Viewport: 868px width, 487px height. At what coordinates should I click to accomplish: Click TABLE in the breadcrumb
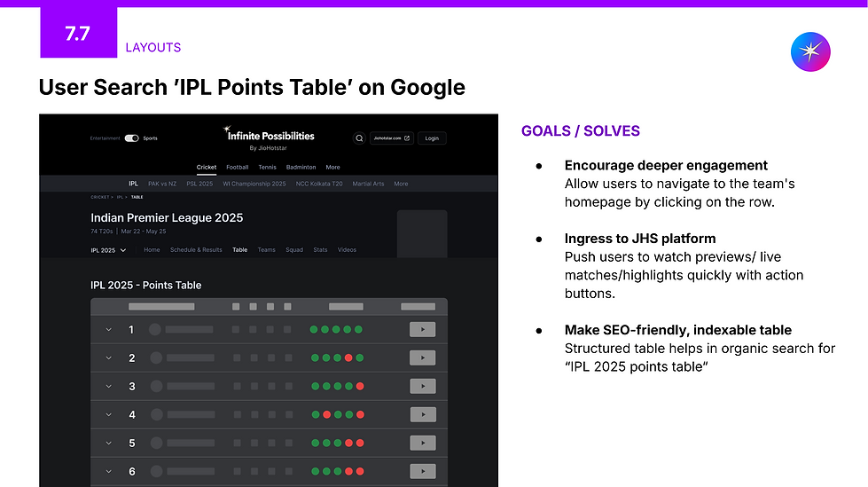(x=137, y=197)
